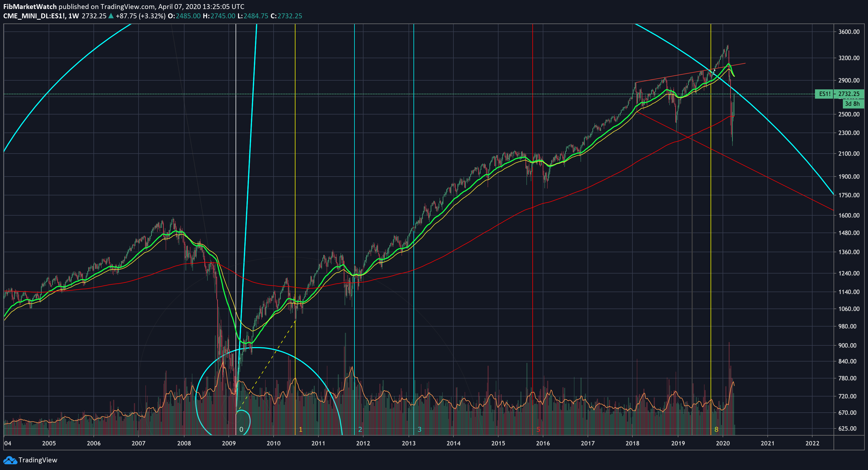Viewport: 868px width, 470px height.
Task: Click the 1750.00 price axis label
Action: 849,195
